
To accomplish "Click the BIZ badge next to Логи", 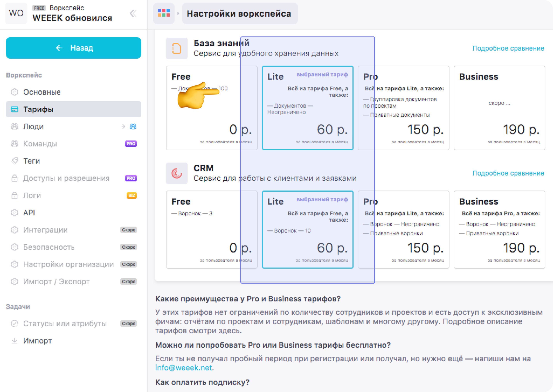I will click(131, 196).
